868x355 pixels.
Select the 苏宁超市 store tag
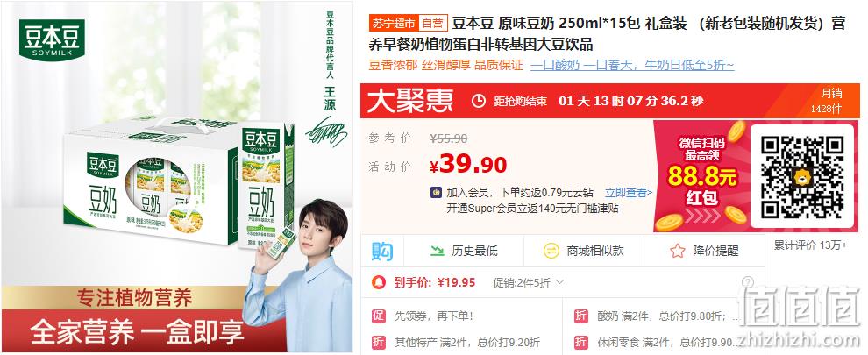click(x=394, y=24)
